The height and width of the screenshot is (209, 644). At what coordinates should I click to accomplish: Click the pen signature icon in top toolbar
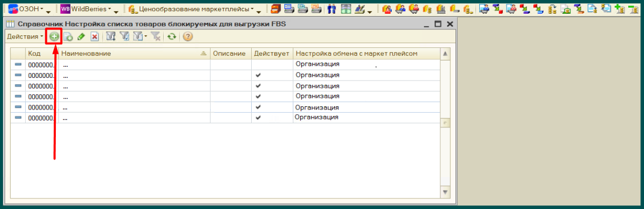click(x=360, y=9)
